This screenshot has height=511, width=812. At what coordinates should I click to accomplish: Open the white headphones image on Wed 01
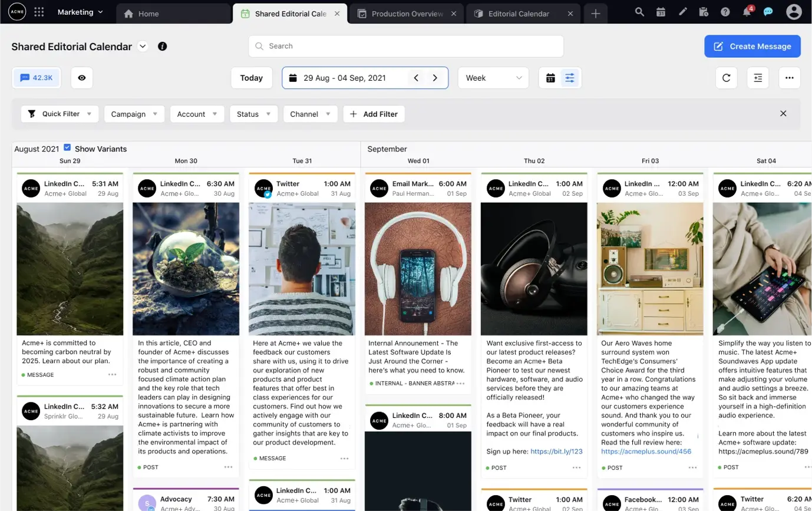click(418, 269)
